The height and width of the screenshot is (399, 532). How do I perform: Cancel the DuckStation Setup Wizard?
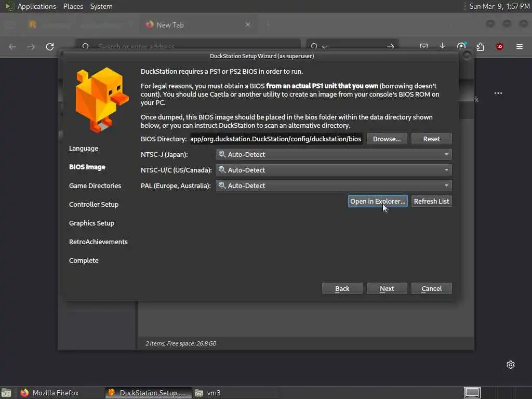click(x=431, y=288)
